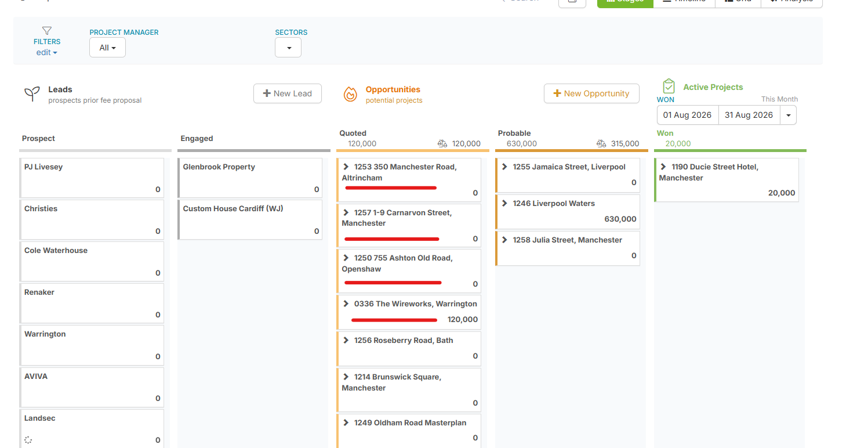Expand 1258 Julia Street chevron
The width and height of the screenshot is (868, 448).
[x=505, y=240]
